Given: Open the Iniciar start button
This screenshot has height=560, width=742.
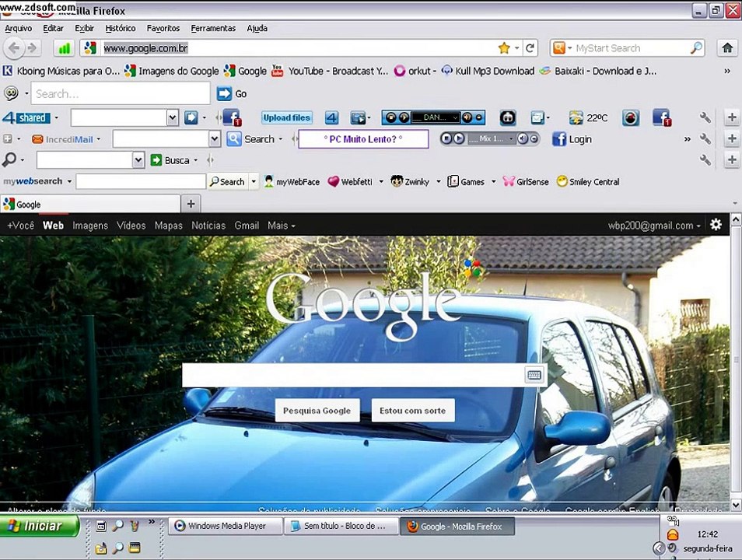Looking at the screenshot, I should click(39, 526).
